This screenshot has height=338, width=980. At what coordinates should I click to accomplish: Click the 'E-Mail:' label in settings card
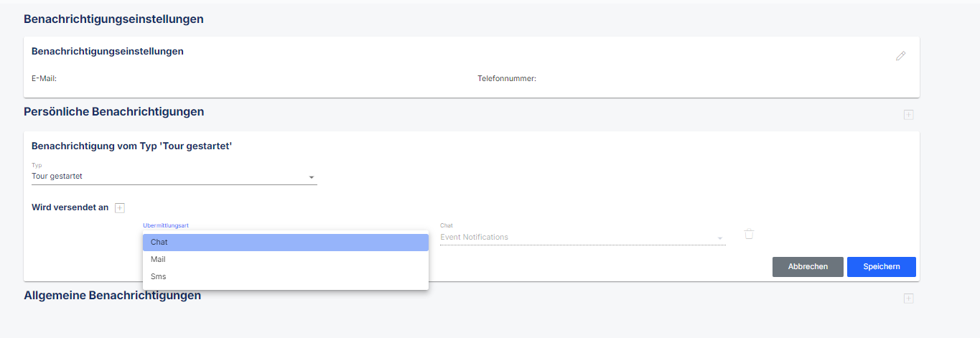44,78
